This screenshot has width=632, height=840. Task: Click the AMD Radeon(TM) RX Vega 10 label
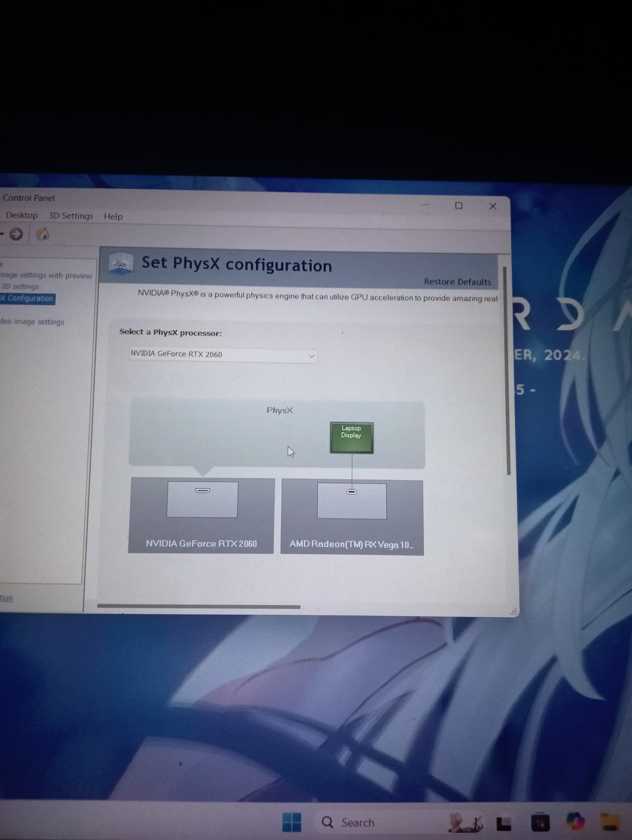click(352, 544)
